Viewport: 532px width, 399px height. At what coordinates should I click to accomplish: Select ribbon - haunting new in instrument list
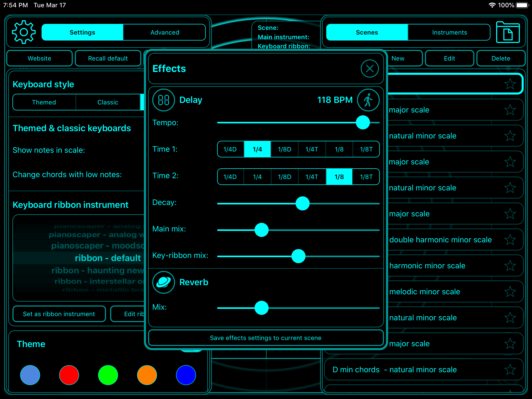(97, 270)
